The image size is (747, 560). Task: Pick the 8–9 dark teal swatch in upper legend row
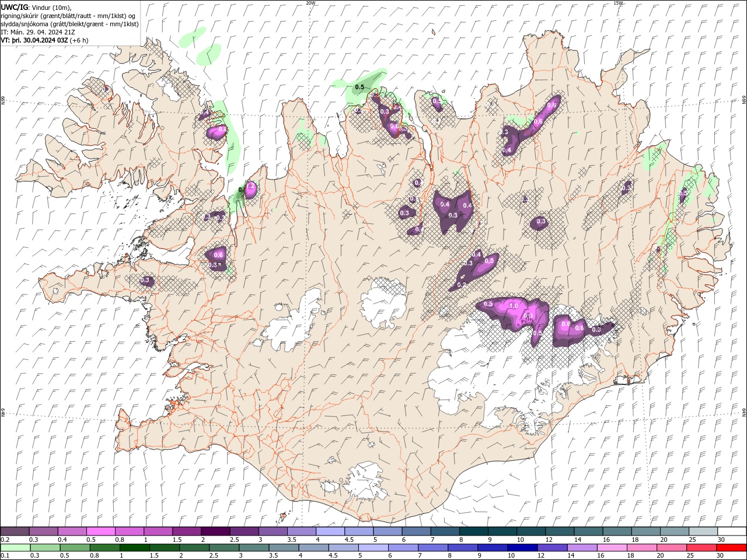(474, 531)
